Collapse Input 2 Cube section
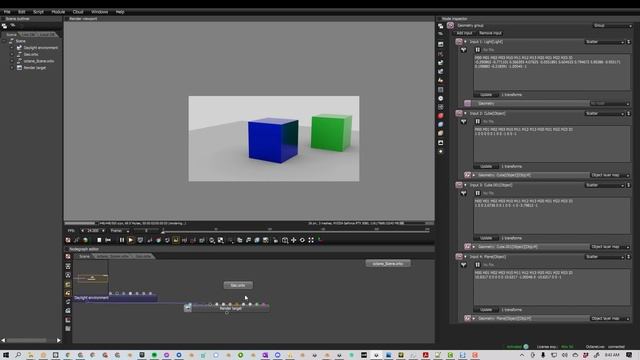640x360 pixels. (x=465, y=113)
